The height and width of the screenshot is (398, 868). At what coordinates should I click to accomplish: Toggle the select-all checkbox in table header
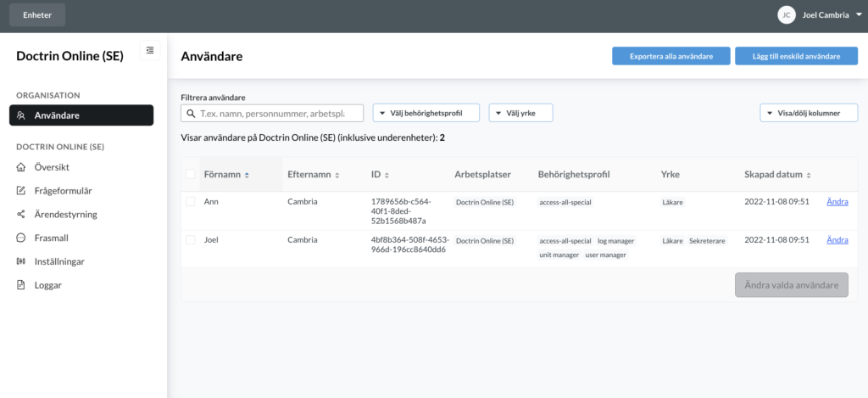point(191,174)
